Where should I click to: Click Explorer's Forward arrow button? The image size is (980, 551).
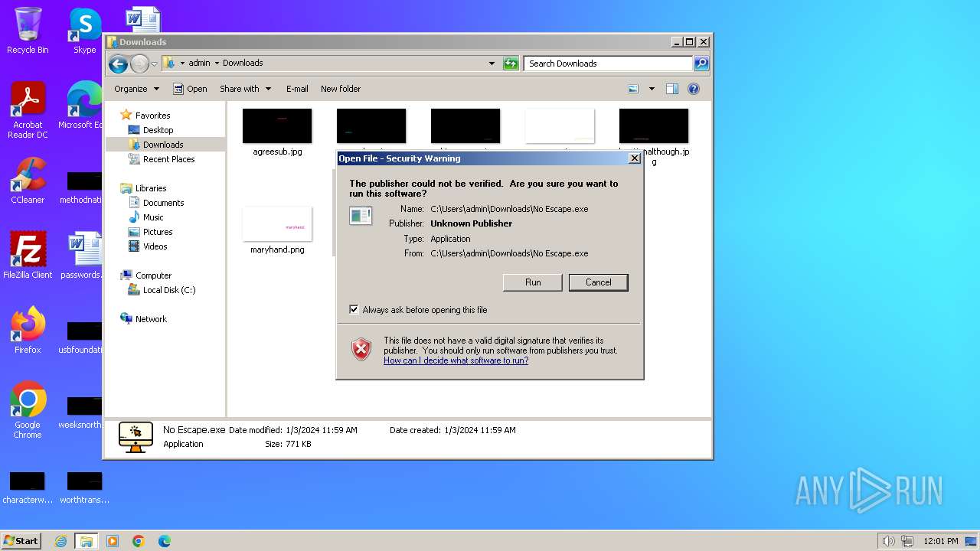139,64
